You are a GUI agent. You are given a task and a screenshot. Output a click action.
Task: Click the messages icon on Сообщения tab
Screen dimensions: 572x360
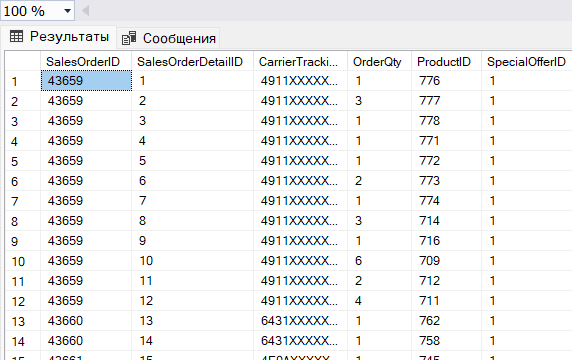click(129, 38)
